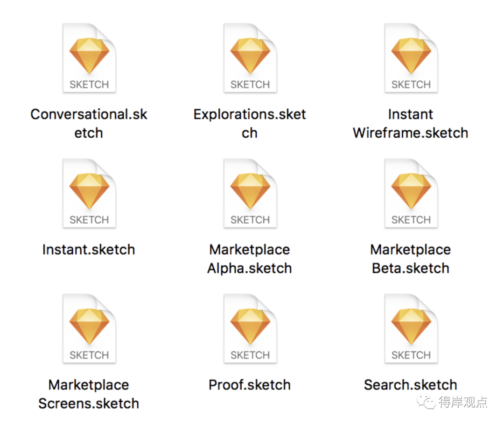Screen dimensions: 504x424
Task: Select the Marketplace Beta.sketch file icon
Action: pos(411,193)
